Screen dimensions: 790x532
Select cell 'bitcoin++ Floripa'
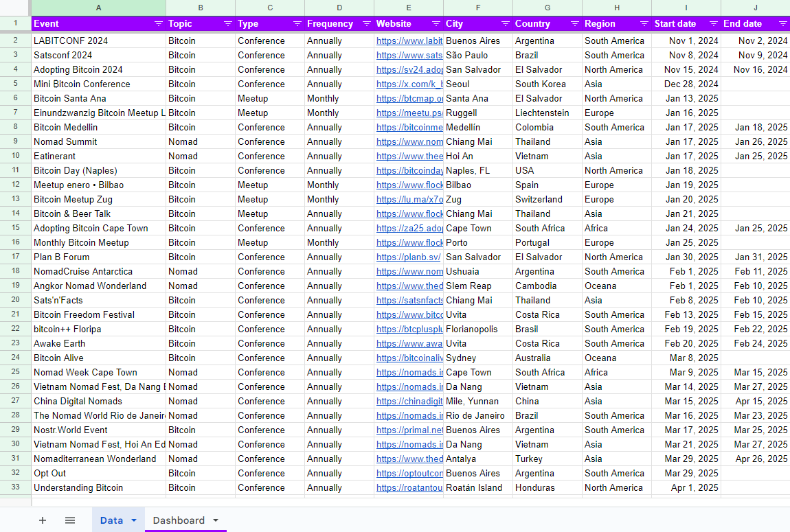coord(99,329)
